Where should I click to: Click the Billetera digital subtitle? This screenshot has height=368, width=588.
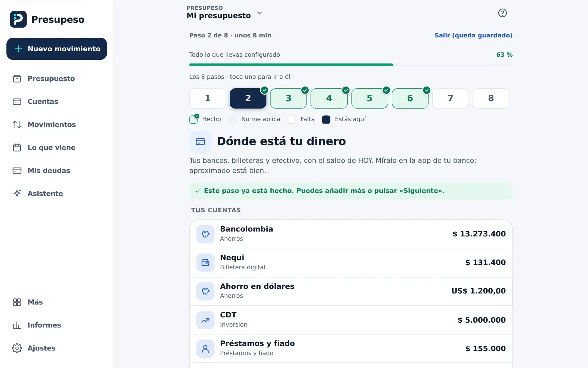[x=243, y=267]
